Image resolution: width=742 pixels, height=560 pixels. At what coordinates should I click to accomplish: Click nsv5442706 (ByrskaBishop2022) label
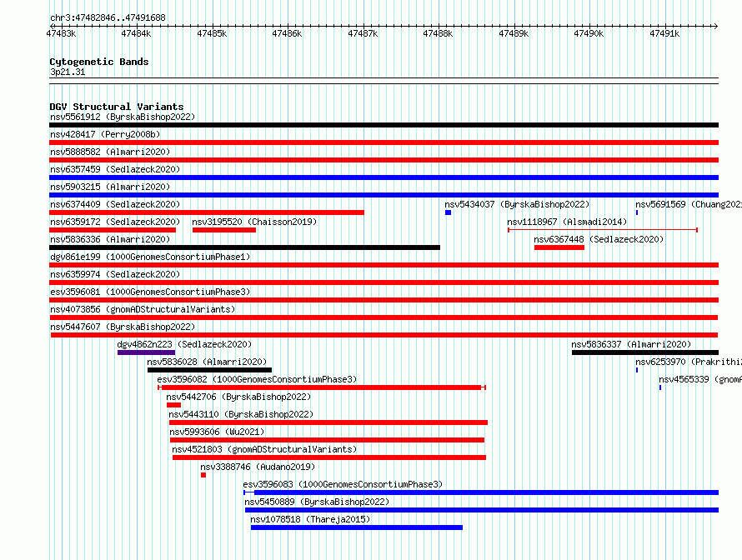pos(238,397)
